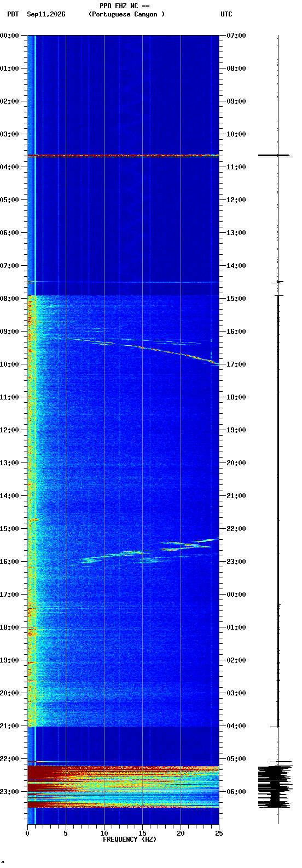
Task: Click the PDT '10:00' time label
Action: [x=9, y=364]
